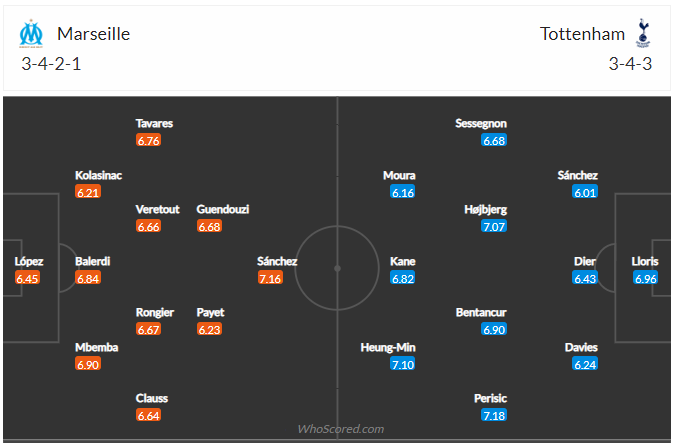674x443 pixels.
Task: Click Højbjerg's 7.07 rating badge
Action: [494, 226]
